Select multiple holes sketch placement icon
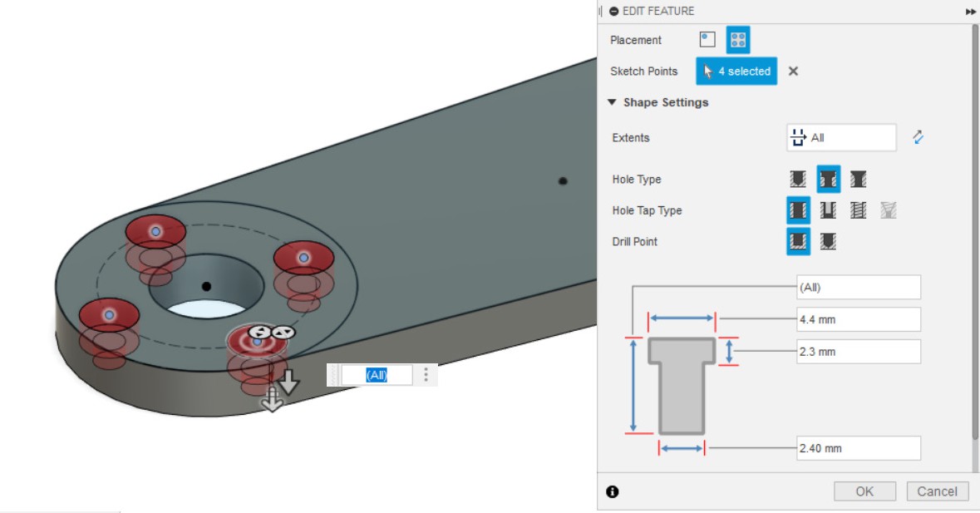The width and height of the screenshot is (980, 513). 738,40
